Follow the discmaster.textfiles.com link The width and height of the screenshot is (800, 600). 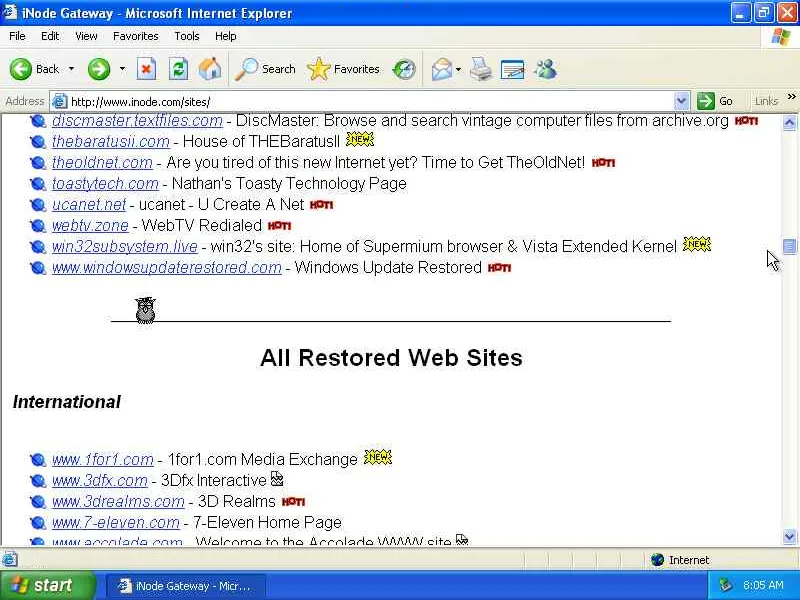137,120
